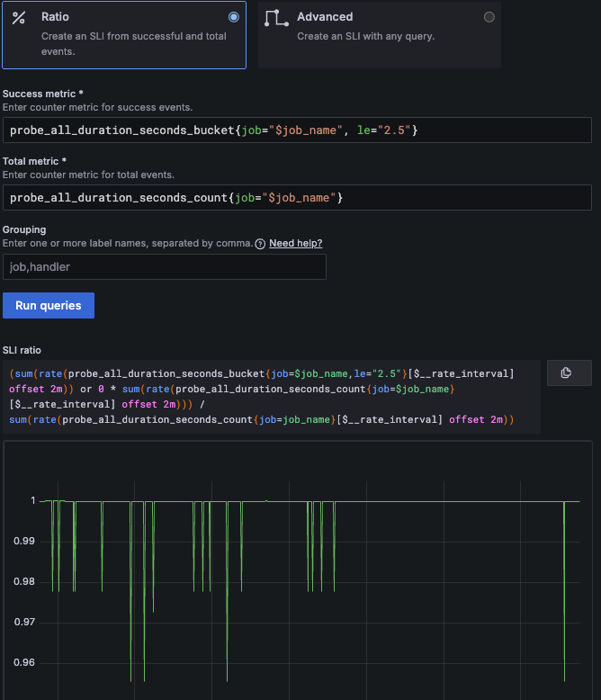
Task: Click the 0.96 y-axis label on graph
Action: coord(23,663)
